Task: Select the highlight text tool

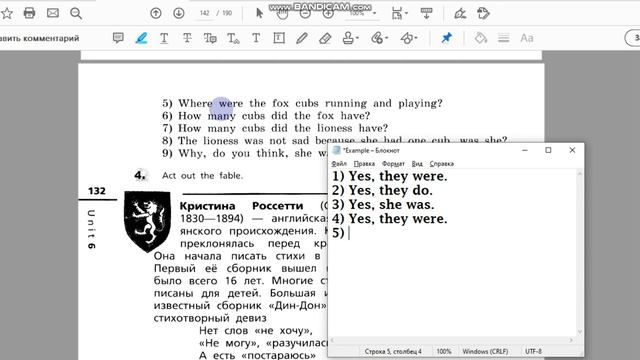Action: point(141,38)
